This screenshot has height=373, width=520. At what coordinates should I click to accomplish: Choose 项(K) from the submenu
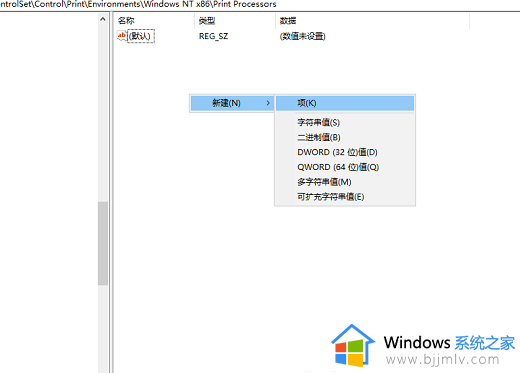pyautogui.click(x=345, y=103)
